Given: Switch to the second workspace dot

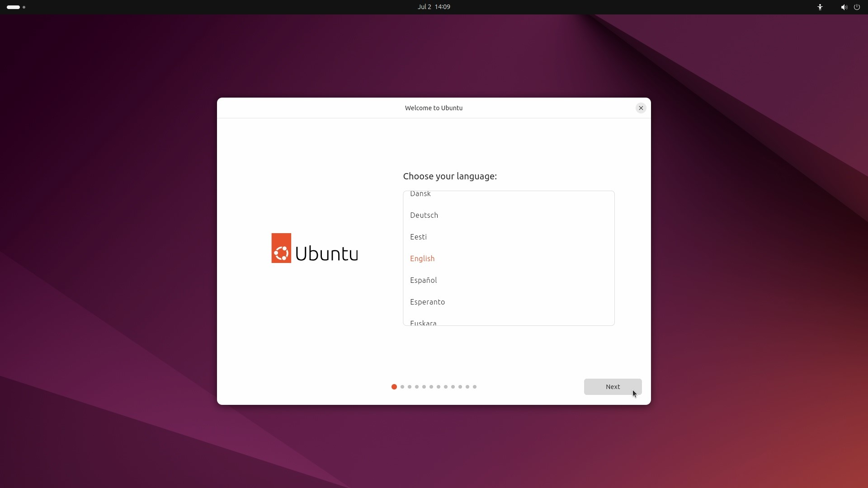Looking at the screenshot, I should [24, 7].
